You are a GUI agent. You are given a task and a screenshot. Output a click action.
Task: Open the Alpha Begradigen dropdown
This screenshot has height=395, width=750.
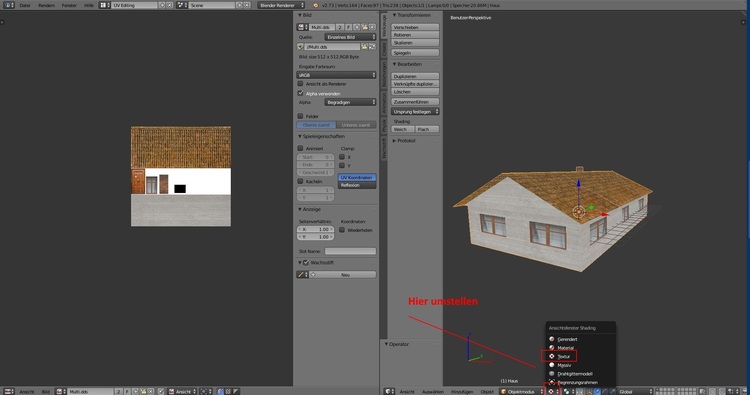click(350, 102)
